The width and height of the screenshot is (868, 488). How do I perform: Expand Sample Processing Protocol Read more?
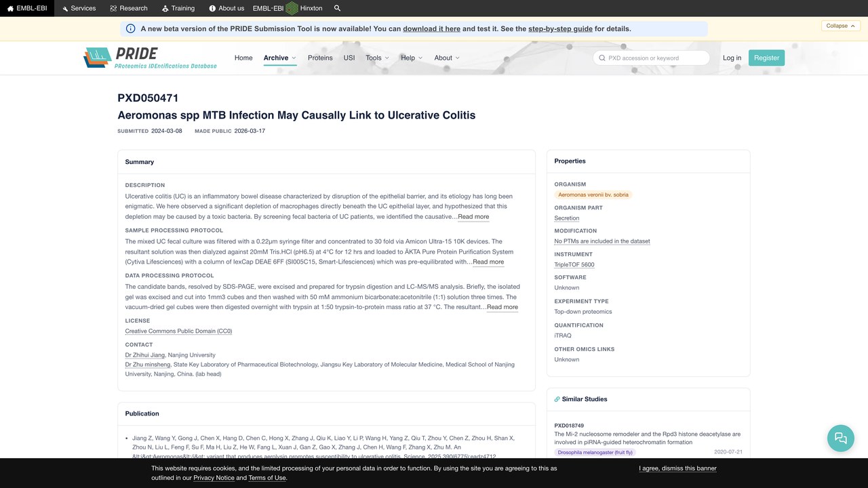pos(488,262)
